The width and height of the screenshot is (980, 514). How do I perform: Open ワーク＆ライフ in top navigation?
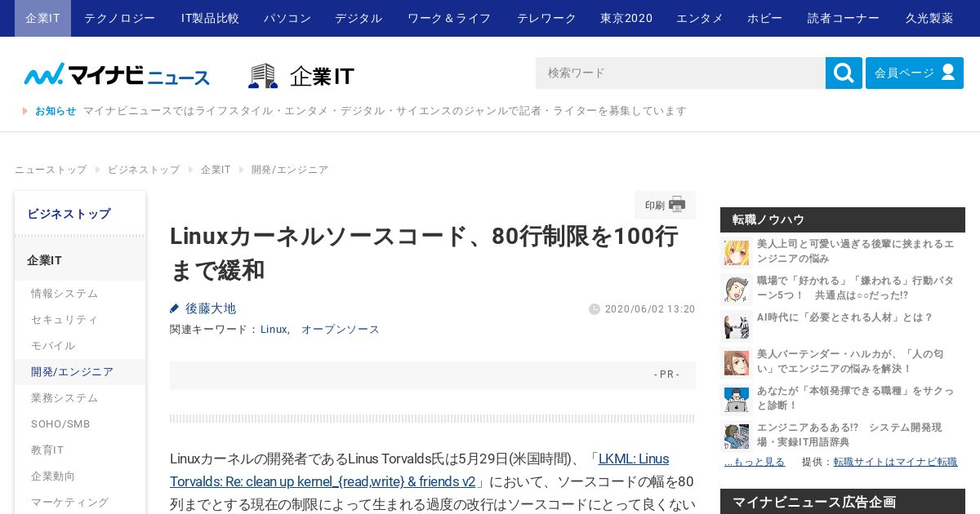[x=449, y=18]
